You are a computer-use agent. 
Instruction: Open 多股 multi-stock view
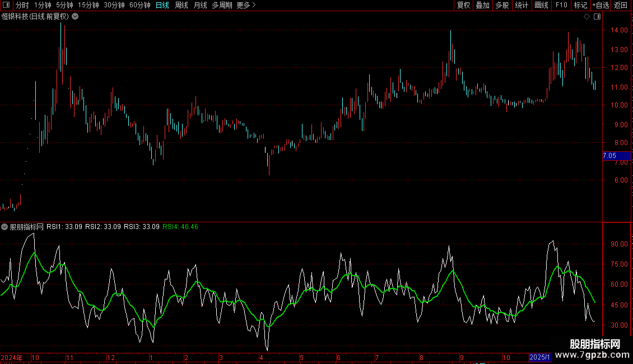(x=502, y=5)
